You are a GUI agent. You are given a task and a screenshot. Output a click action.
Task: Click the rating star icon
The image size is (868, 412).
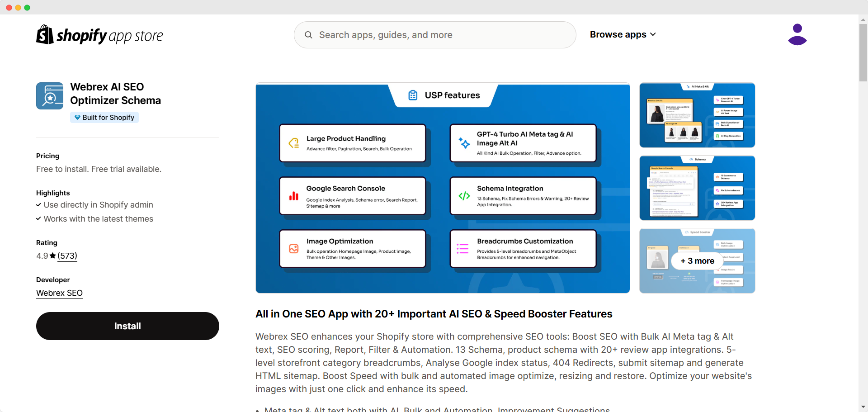coord(52,256)
